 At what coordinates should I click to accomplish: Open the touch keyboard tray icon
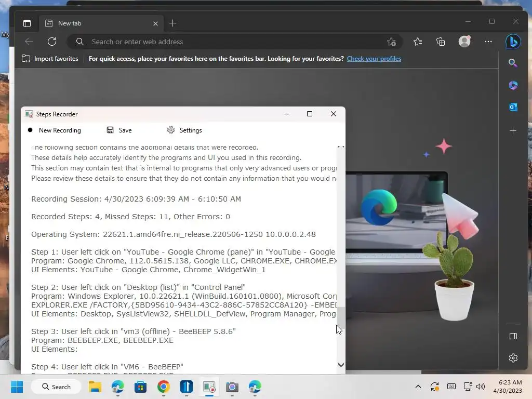pyautogui.click(x=451, y=387)
